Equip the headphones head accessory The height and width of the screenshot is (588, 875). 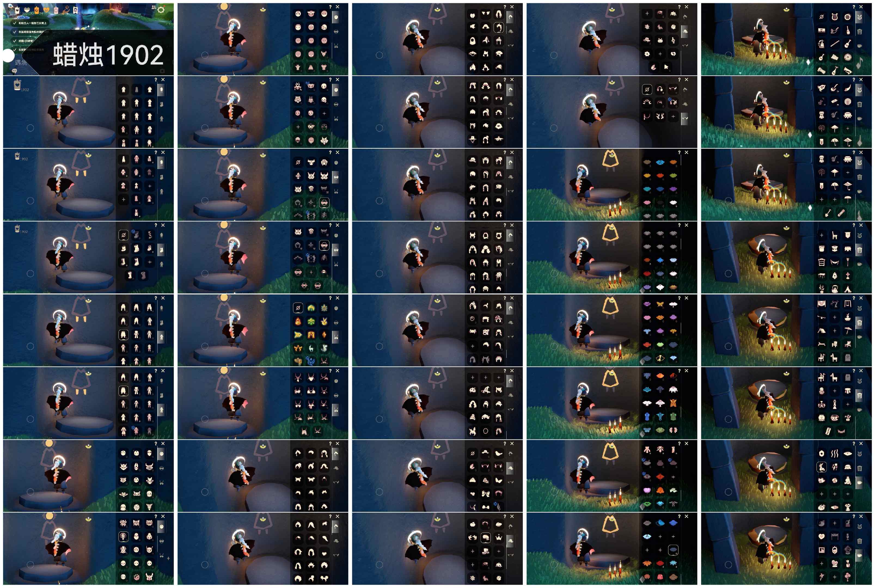660,89
